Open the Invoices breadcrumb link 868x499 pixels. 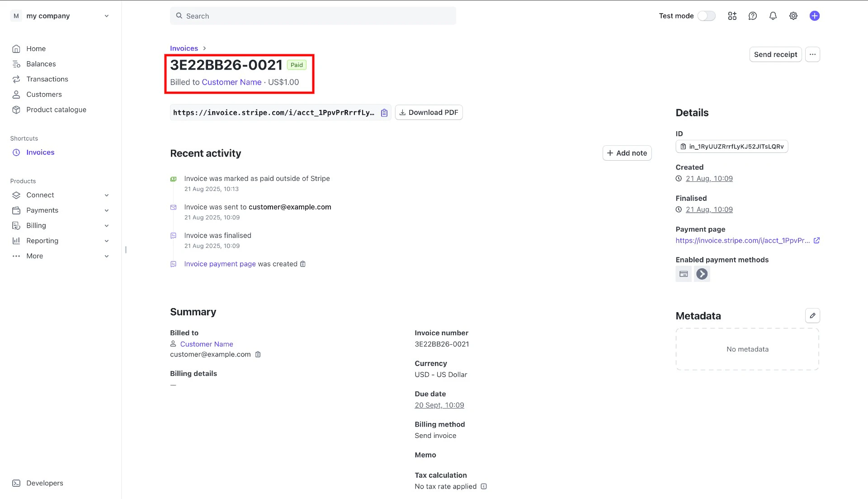[184, 48]
